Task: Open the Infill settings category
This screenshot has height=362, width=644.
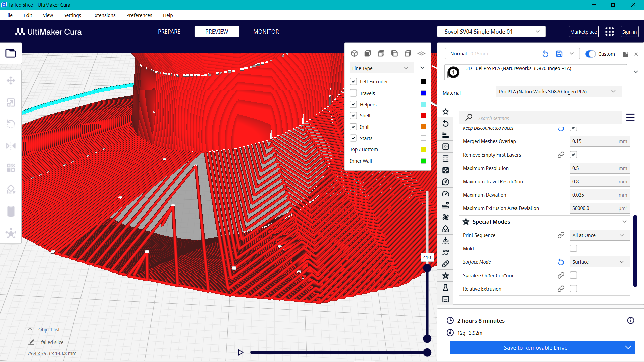Action: (x=445, y=170)
